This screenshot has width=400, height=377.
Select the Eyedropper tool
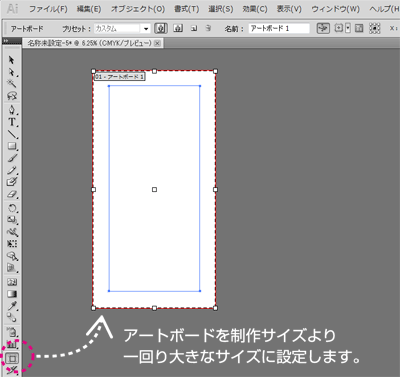pyautogui.click(x=12, y=306)
